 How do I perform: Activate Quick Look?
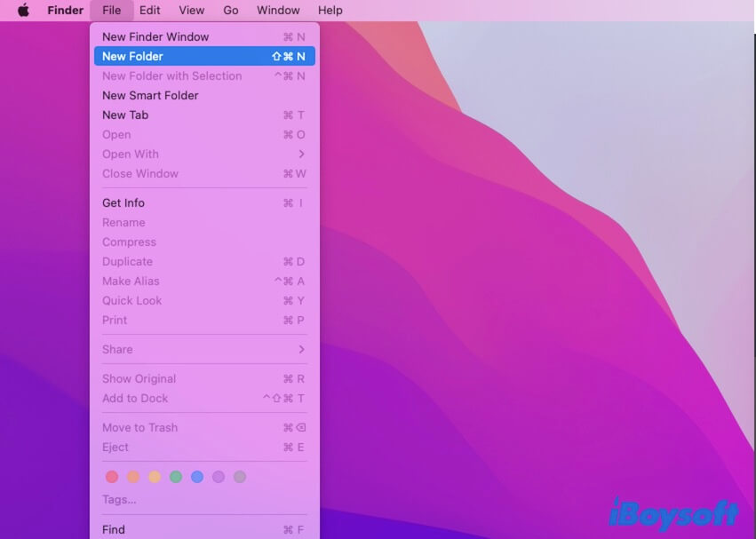click(131, 300)
